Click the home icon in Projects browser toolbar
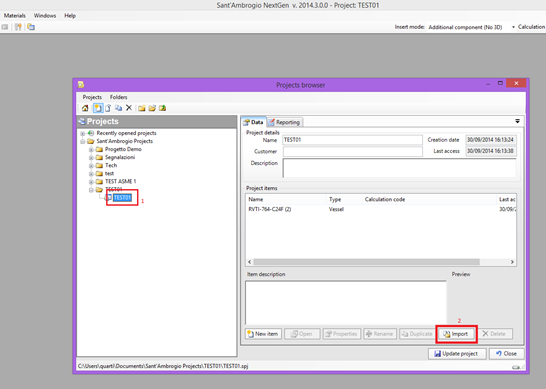 tap(85, 108)
